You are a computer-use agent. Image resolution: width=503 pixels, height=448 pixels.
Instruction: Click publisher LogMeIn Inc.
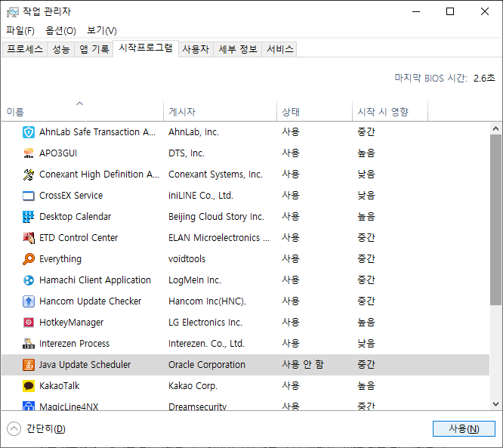coord(195,280)
